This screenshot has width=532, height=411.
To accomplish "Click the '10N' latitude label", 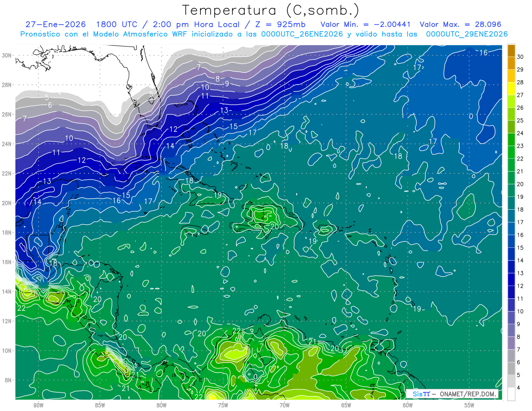I will click(x=7, y=350).
